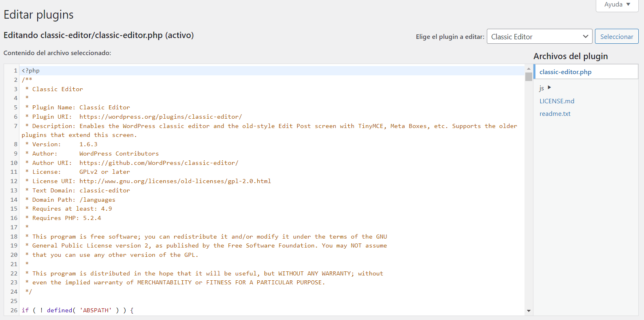Click the '* Classic Editor' comment line
Screen dimensions: 644x320
pos(54,89)
